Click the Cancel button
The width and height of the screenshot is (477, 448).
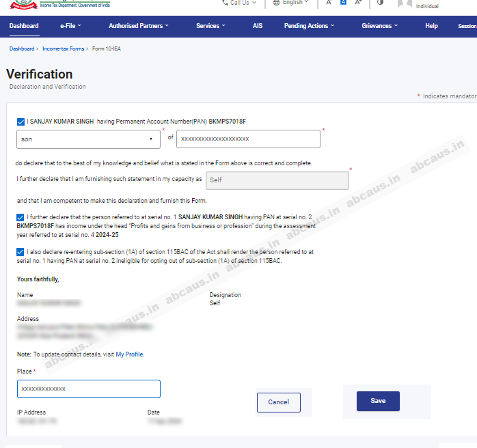[278, 402]
